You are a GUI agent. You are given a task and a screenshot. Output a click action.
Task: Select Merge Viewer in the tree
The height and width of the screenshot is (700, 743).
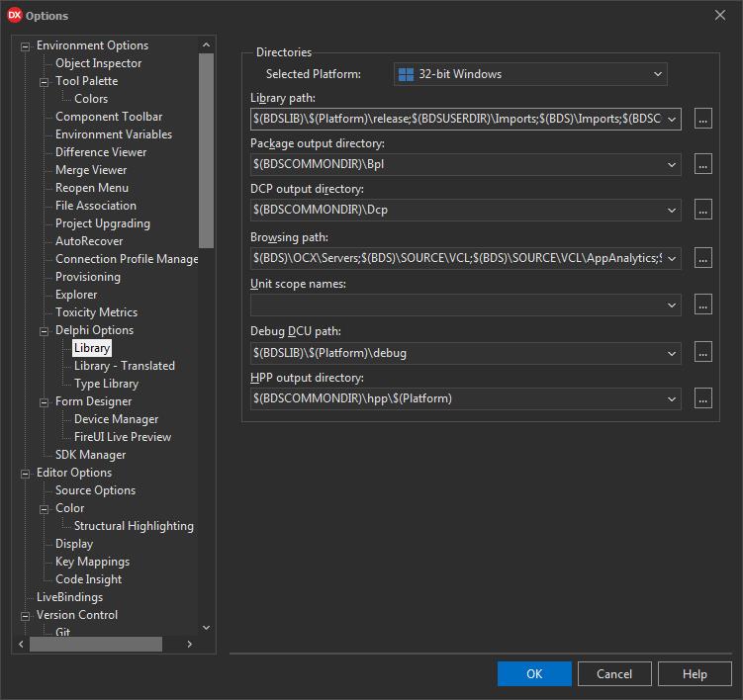click(91, 169)
